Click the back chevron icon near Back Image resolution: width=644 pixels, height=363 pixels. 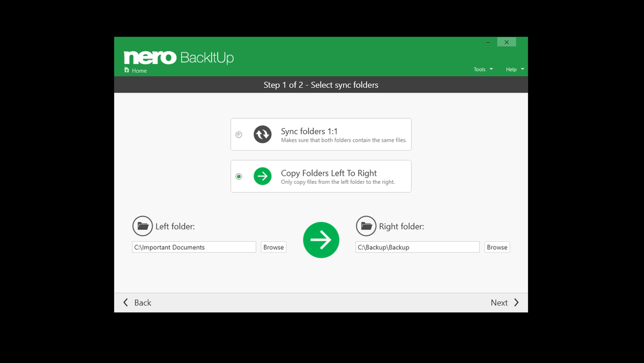[x=125, y=302]
